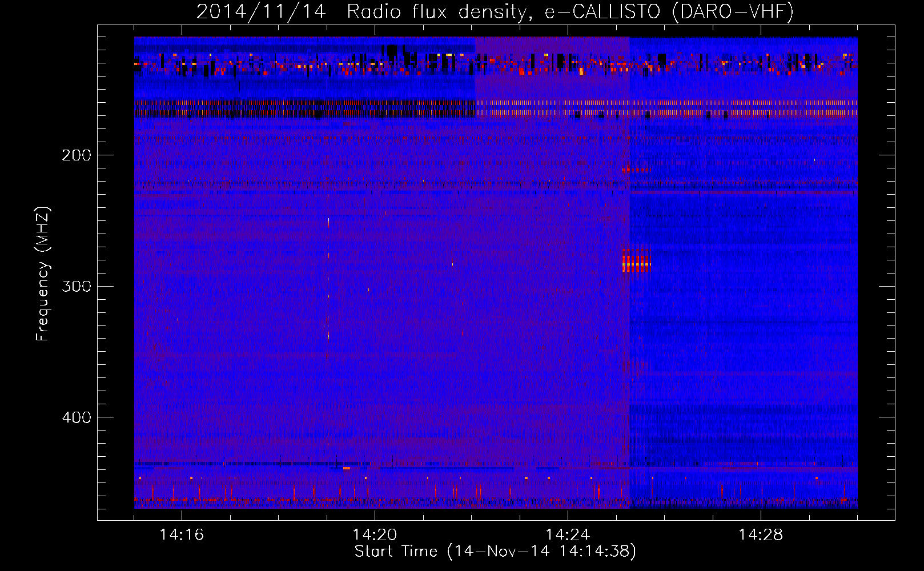Image resolution: width=924 pixels, height=571 pixels.
Task: Click the 300 frequency tick label
Action: click(x=77, y=286)
